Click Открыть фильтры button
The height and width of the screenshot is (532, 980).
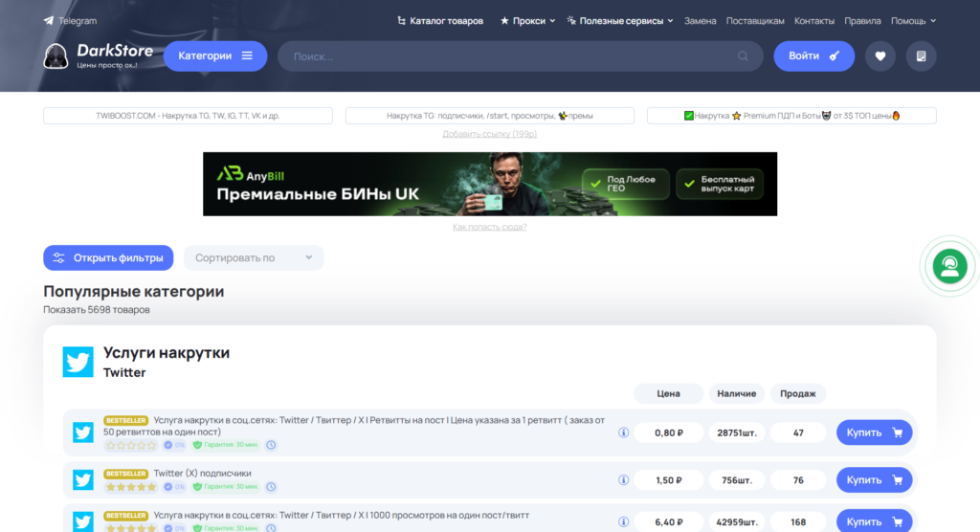click(108, 258)
